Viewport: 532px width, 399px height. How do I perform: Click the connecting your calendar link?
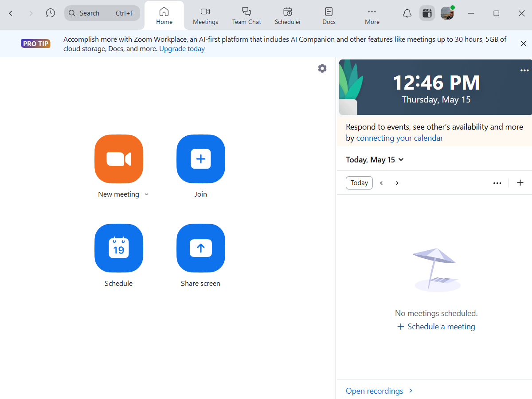pyautogui.click(x=399, y=138)
